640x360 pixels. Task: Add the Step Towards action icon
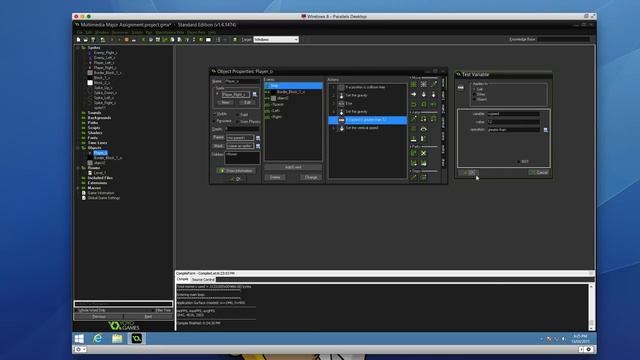[413, 177]
